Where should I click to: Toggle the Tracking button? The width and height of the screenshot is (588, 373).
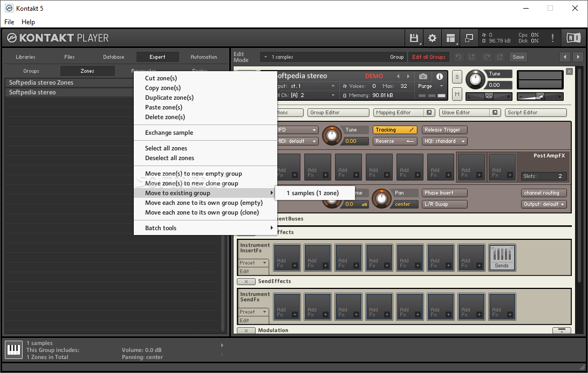395,130
